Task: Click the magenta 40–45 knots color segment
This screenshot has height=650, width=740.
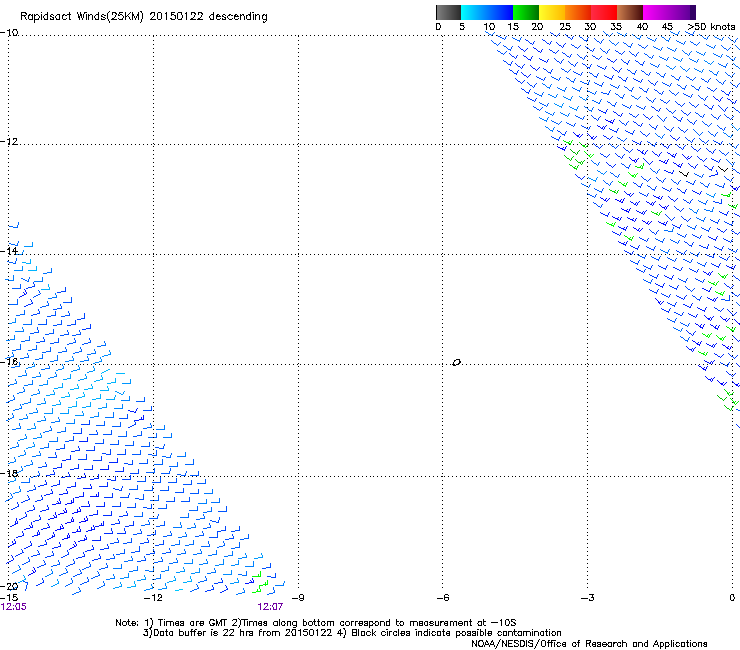Action: click(656, 12)
